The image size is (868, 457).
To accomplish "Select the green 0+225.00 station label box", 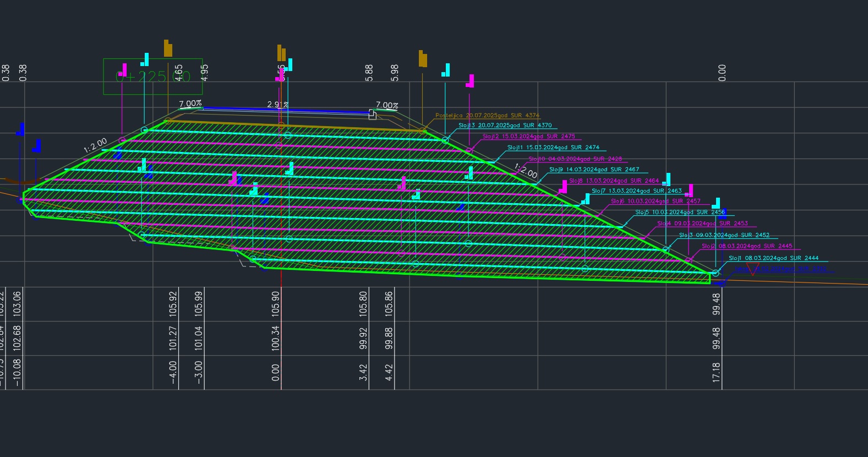I will pyautogui.click(x=153, y=77).
